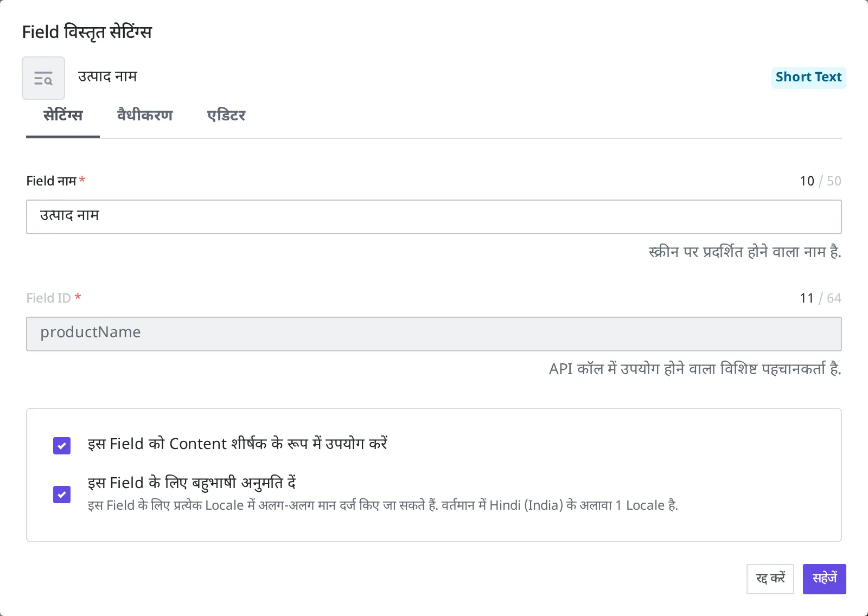
Task: Click the Field विस्तृत सेटिंग्स dialog heading
Action: [87, 32]
